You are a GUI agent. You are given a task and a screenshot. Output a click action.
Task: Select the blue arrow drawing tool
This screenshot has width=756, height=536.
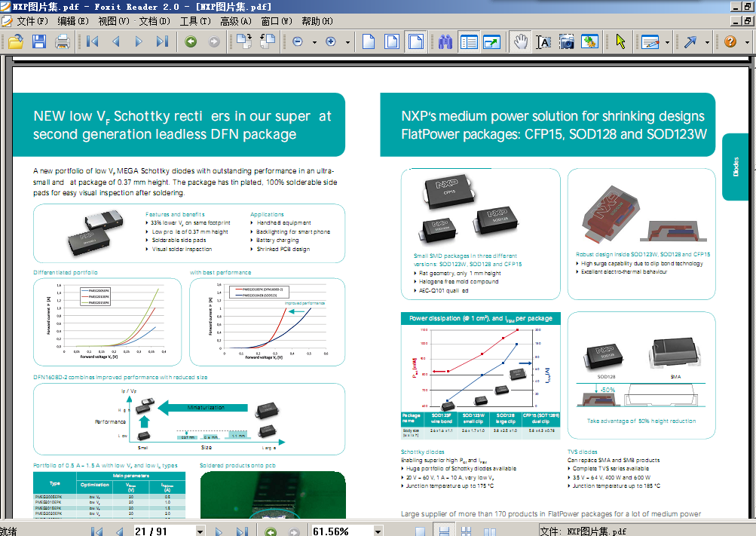pyautogui.click(x=690, y=42)
